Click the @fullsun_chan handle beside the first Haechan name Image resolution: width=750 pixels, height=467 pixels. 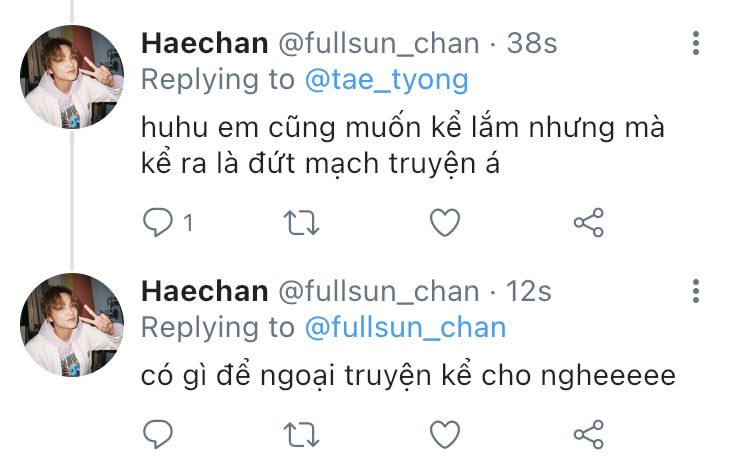coord(378,43)
